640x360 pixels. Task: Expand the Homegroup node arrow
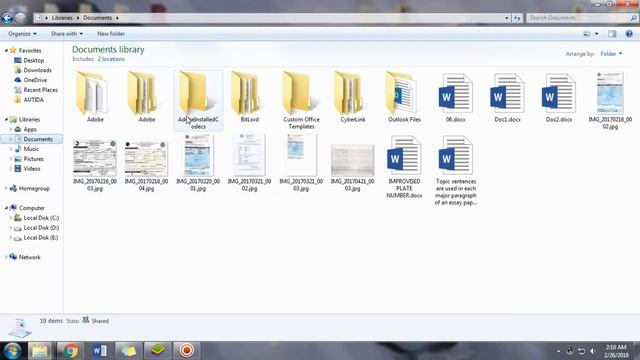(6, 188)
